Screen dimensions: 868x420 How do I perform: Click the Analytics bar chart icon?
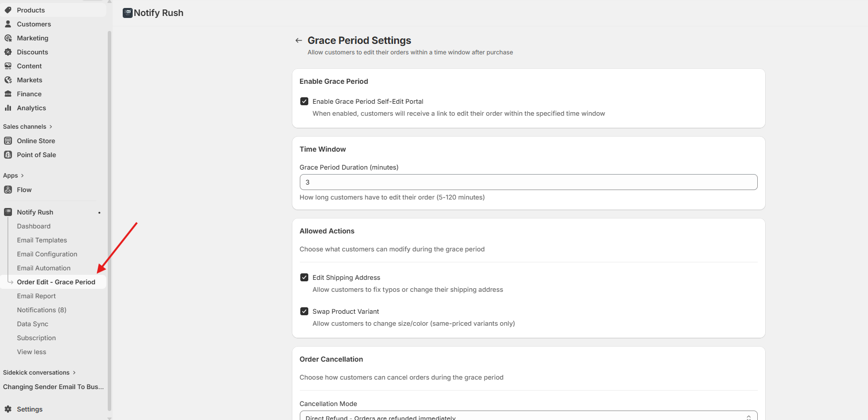coord(8,108)
